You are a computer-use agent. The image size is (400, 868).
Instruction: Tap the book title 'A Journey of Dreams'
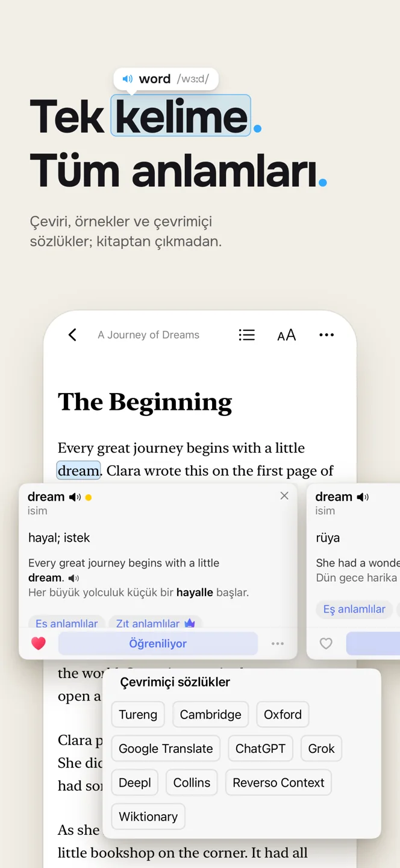pyautogui.click(x=148, y=335)
